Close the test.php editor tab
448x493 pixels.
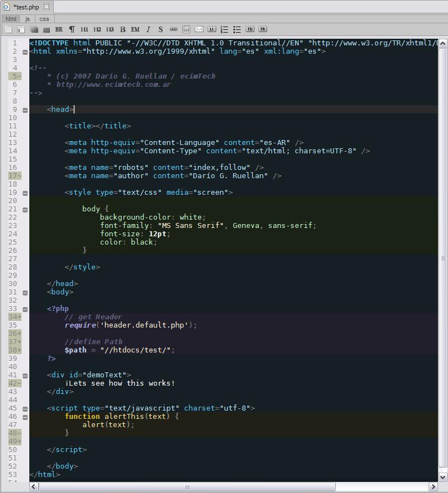[x=46, y=7]
